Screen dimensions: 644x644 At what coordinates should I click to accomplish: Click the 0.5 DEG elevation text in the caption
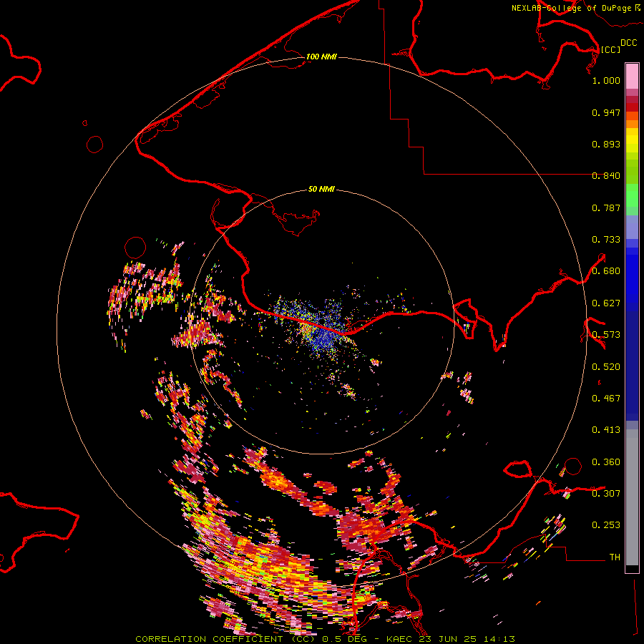(x=345, y=639)
